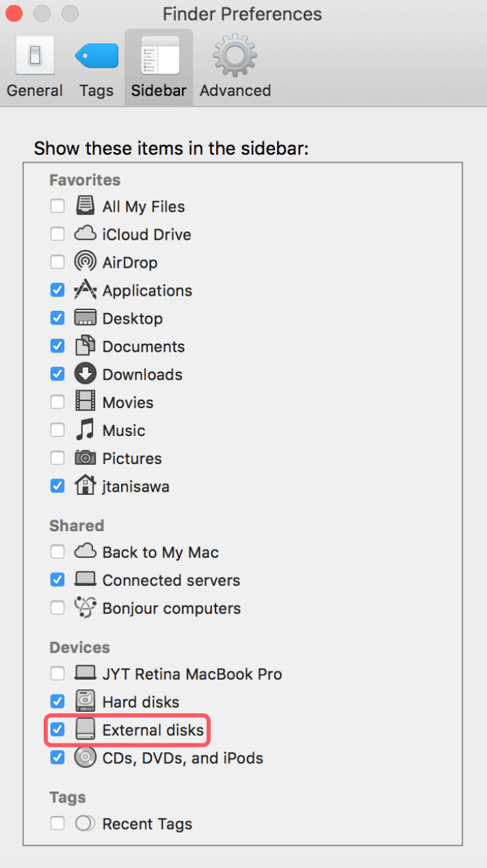
Task: Disable the Connected servers checkbox
Action: (x=57, y=580)
